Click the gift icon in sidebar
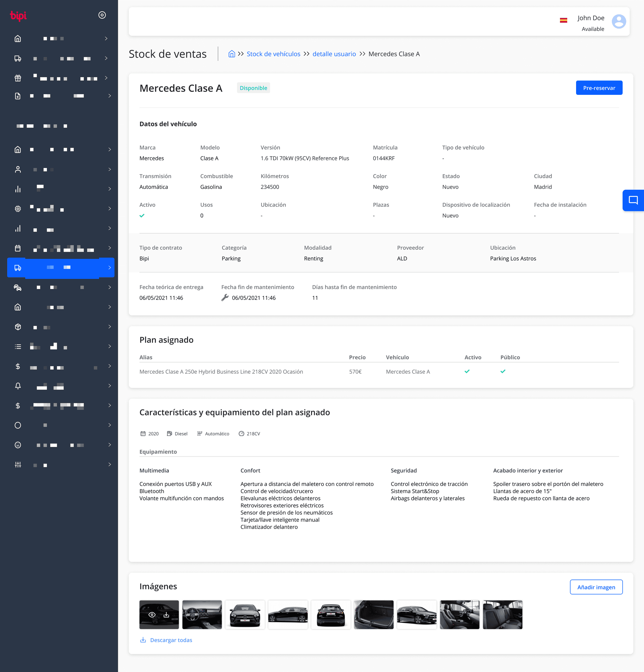 pyautogui.click(x=18, y=78)
